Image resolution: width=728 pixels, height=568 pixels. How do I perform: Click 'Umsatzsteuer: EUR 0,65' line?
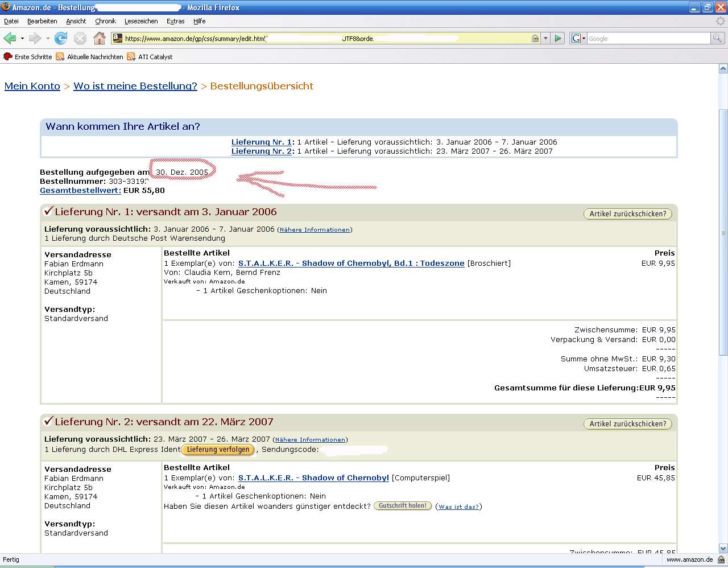[x=630, y=369]
